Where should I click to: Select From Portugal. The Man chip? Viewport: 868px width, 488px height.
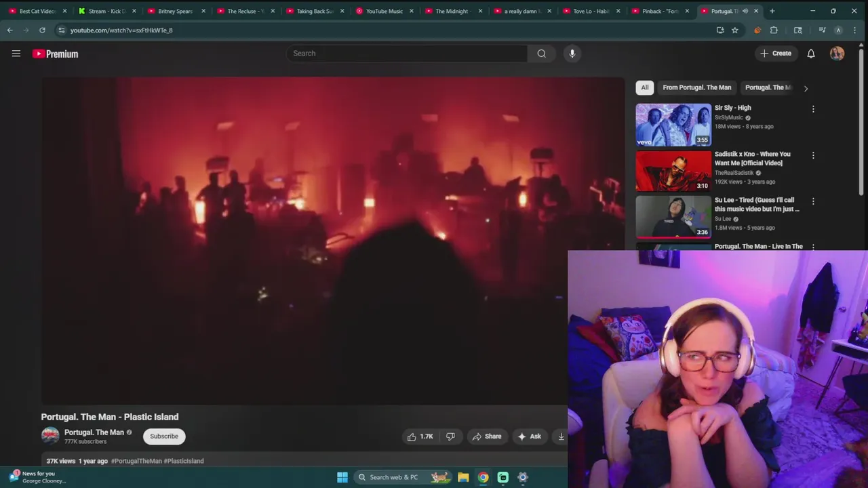696,87
